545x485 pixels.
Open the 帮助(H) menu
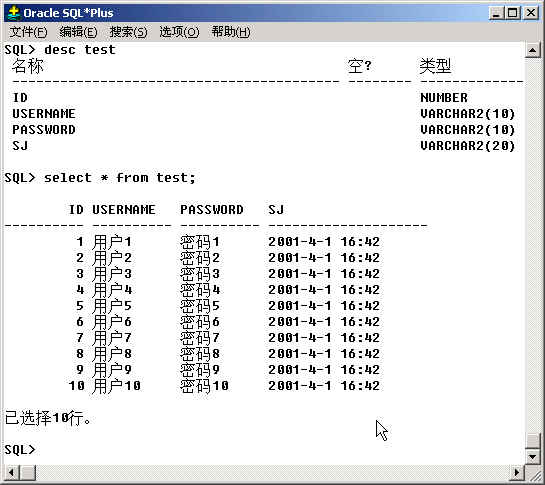[x=231, y=32]
